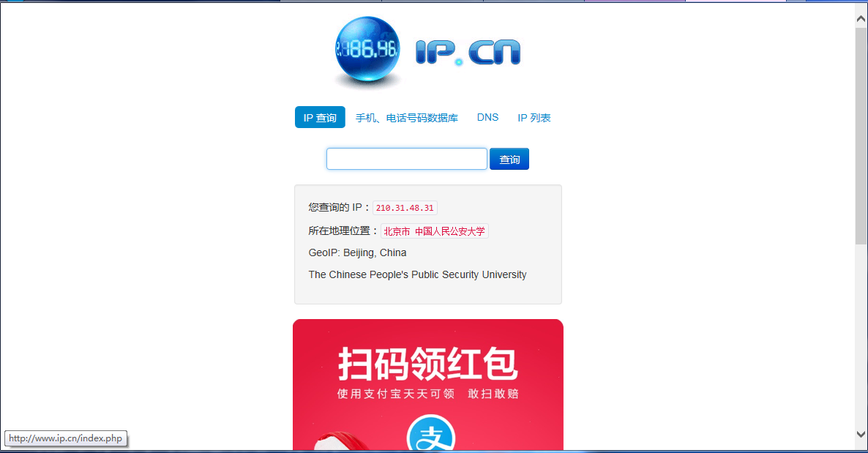Click the IP.CN logo text
Image resolution: width=868 pixels, height=453 pixels.
click(x=468, y=53)
